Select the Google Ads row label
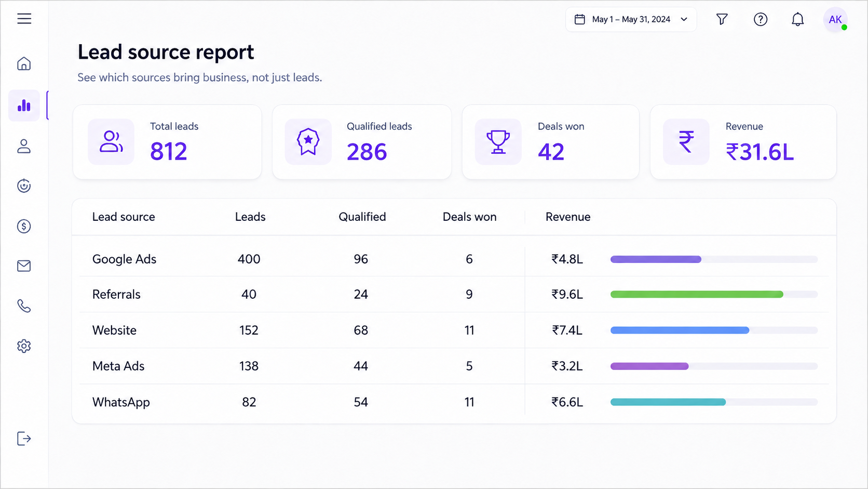Screen dimensions: 868x489 124,259
